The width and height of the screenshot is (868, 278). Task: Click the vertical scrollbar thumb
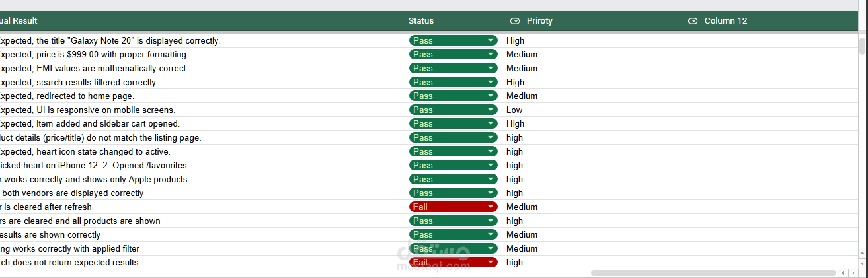tap(862, 46)
